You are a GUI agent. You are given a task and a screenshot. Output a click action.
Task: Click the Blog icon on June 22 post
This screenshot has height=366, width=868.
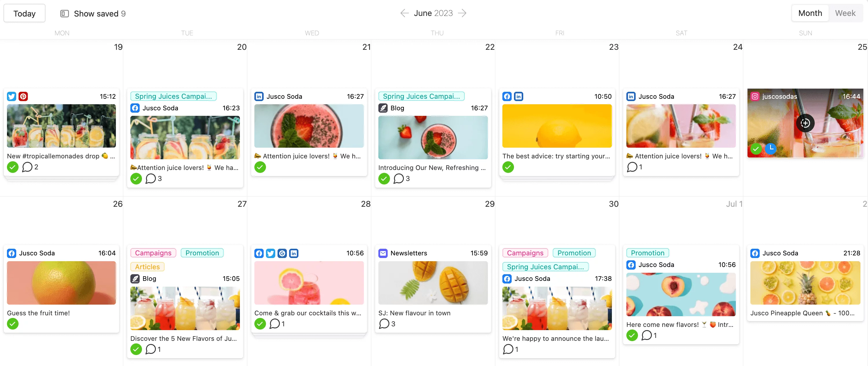[383, 108]
